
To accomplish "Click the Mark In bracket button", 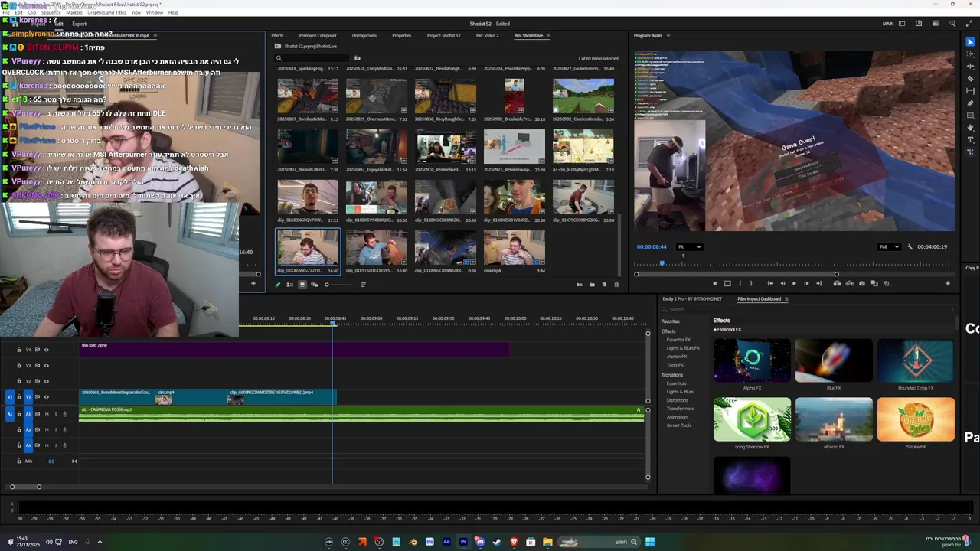I will (x=740, y=283).
